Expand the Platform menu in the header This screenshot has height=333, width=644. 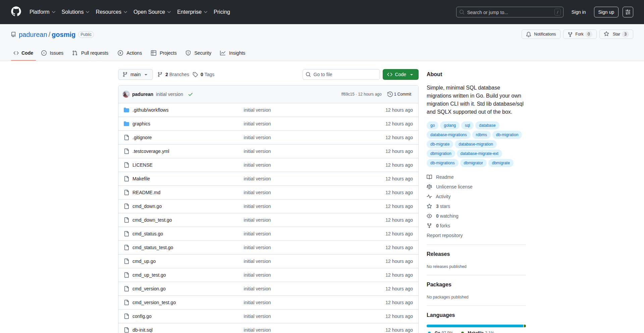click(42, 12)
